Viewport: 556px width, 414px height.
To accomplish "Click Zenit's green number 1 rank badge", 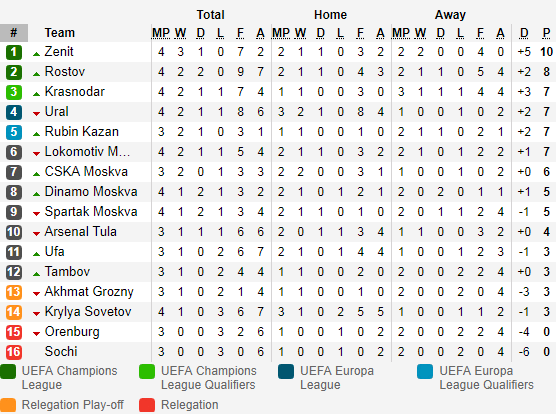I will [x=14, y=52].
